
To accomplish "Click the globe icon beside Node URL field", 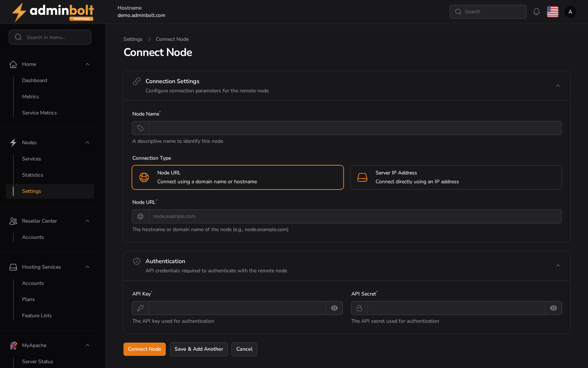I will pyautogui.click(x=140, y=216).
